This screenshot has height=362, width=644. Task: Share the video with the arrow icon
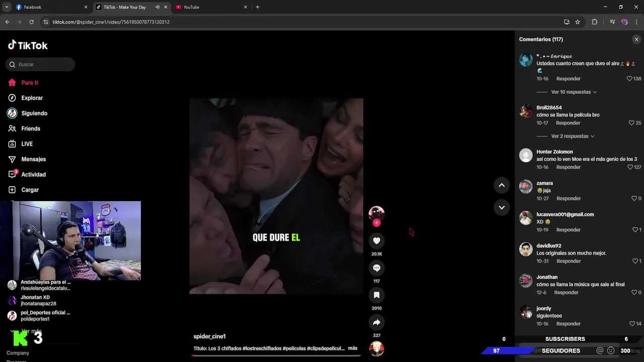pos(376,322)
